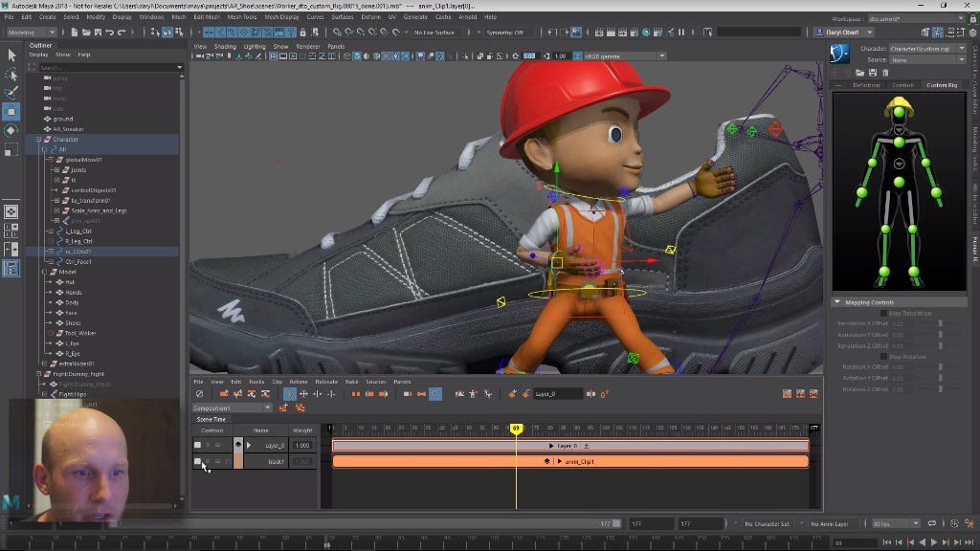Open the Daryl Obert account dropdown
Image resolution: width=980 pixels, height=551 pixels.
pyautogui.click(x=844, y=33)
